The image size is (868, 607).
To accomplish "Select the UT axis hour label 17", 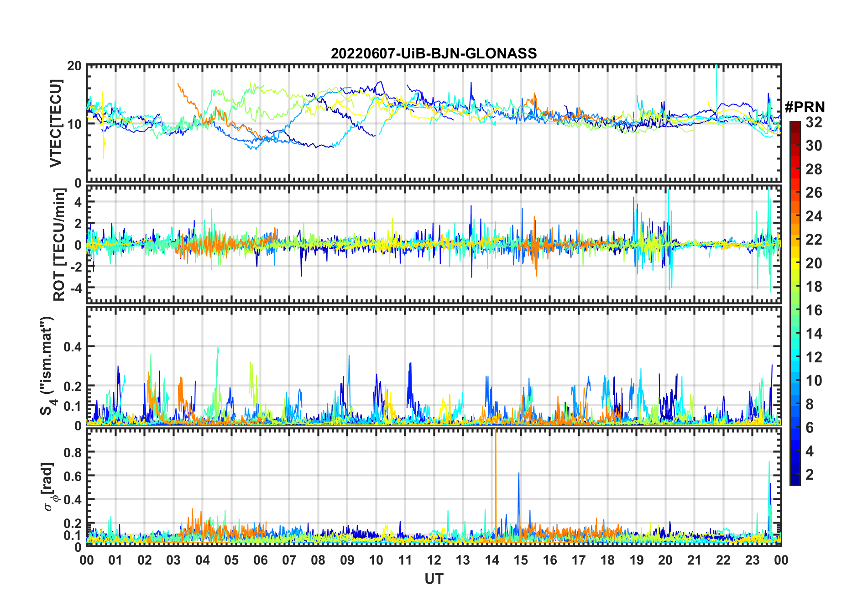I will pos(579,560).
